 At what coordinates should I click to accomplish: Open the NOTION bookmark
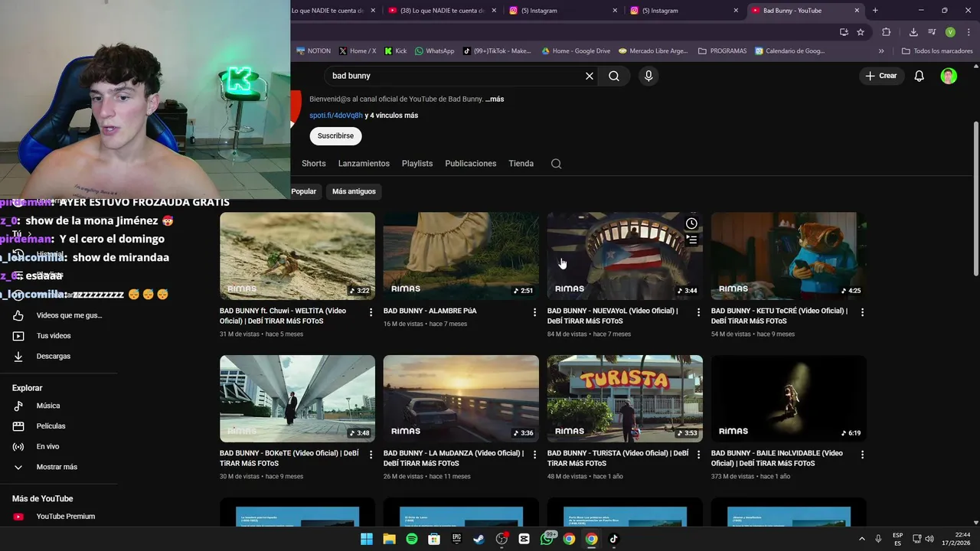313,51
